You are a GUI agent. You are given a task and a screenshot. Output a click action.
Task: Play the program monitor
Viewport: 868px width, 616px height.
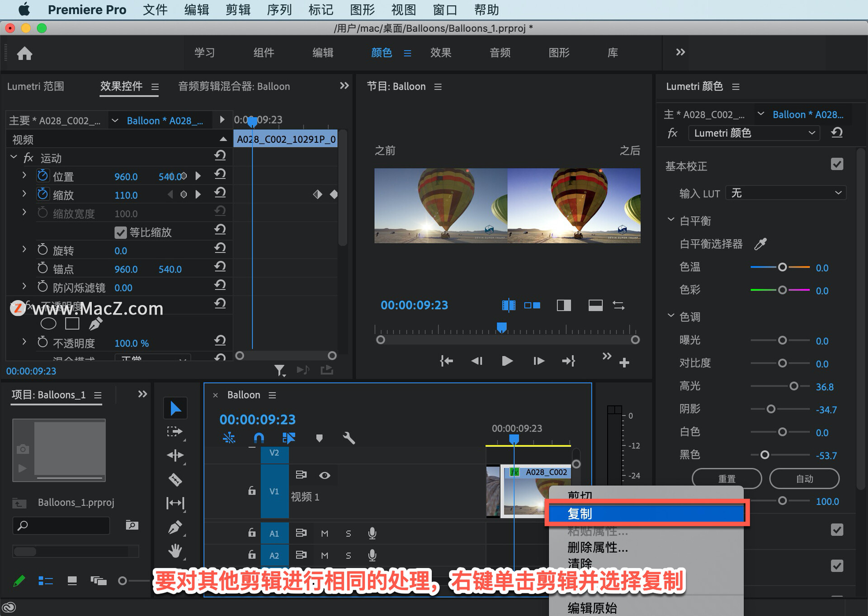[507, 361]
